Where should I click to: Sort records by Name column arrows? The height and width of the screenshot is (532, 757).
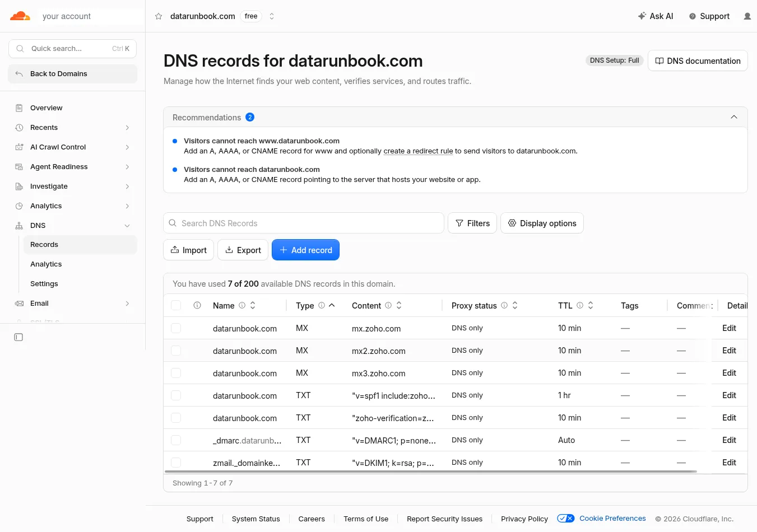tap(253, 305)
